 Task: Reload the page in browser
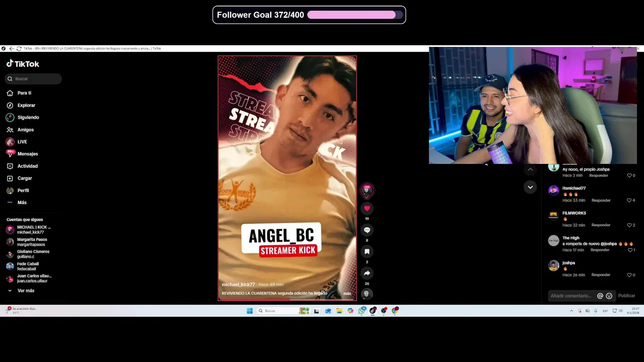tap(19, 49)
